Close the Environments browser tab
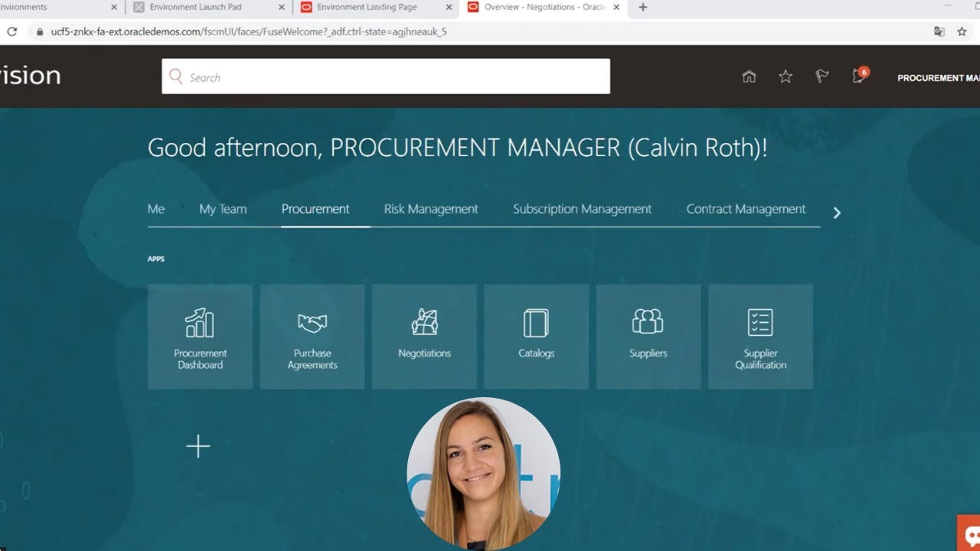 pyautogui.click(x=115, y=8)
